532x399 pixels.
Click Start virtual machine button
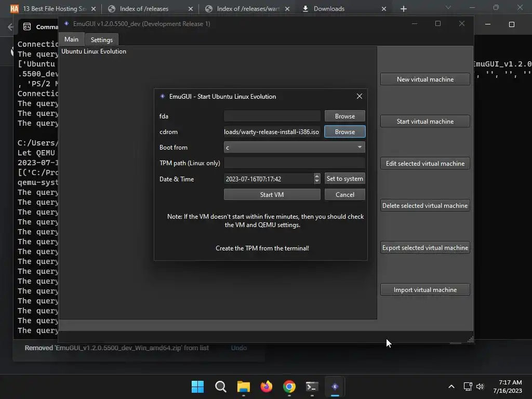(425, 121)
